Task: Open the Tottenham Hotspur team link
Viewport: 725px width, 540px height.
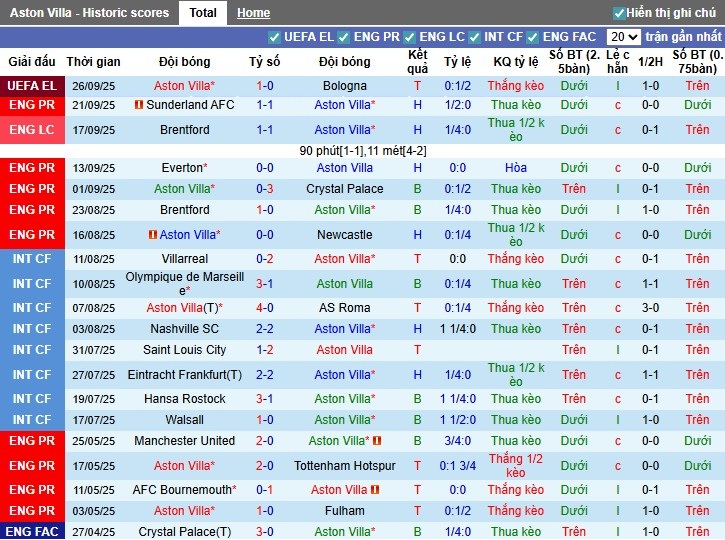Action: click(344, 466)
